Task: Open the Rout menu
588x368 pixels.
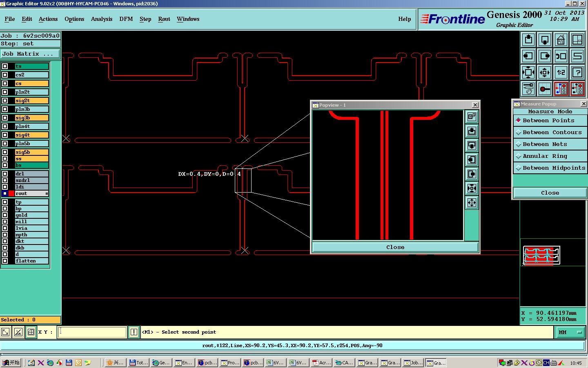Action: (x=164, y=19)
